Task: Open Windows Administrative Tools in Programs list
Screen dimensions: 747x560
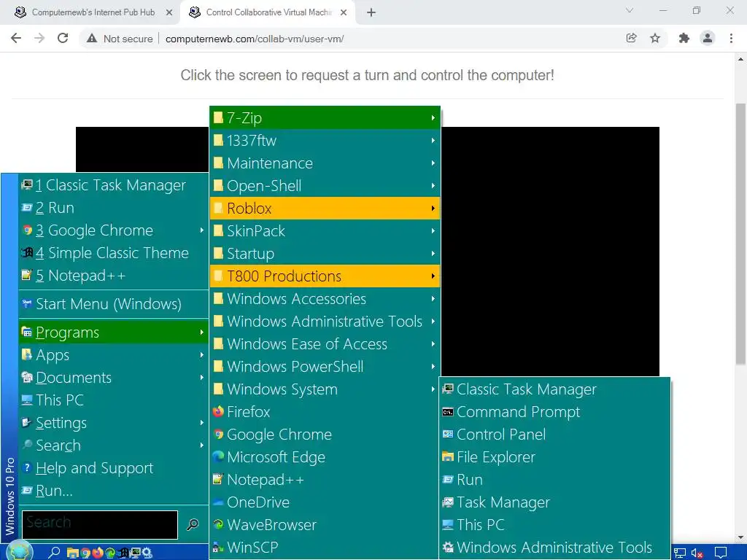Action: (x=325, y=322)
